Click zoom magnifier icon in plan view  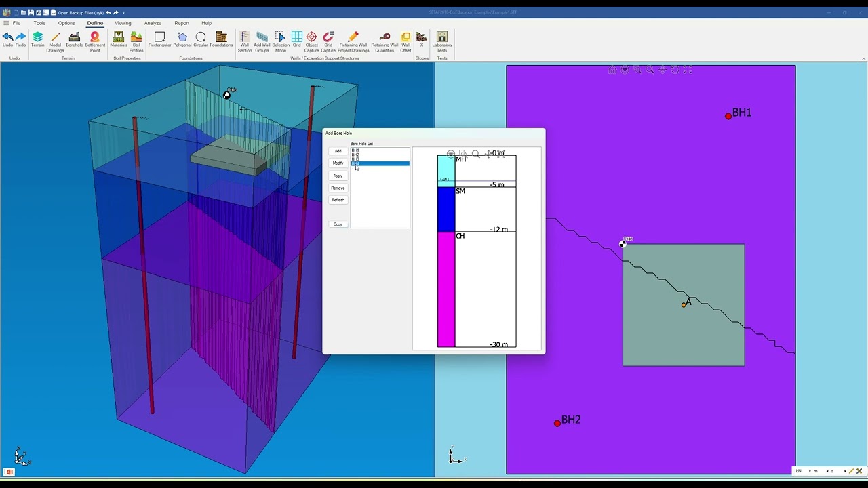[650, 70]
